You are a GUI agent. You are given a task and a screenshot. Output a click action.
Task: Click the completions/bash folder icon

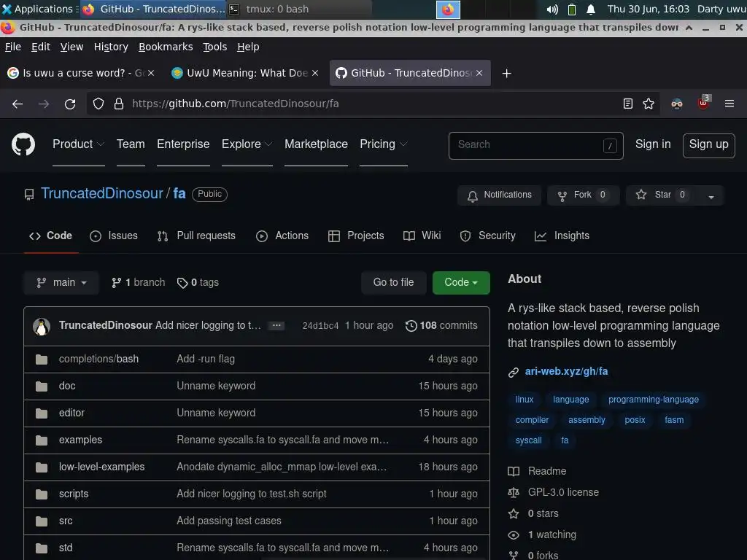(42, 359)
